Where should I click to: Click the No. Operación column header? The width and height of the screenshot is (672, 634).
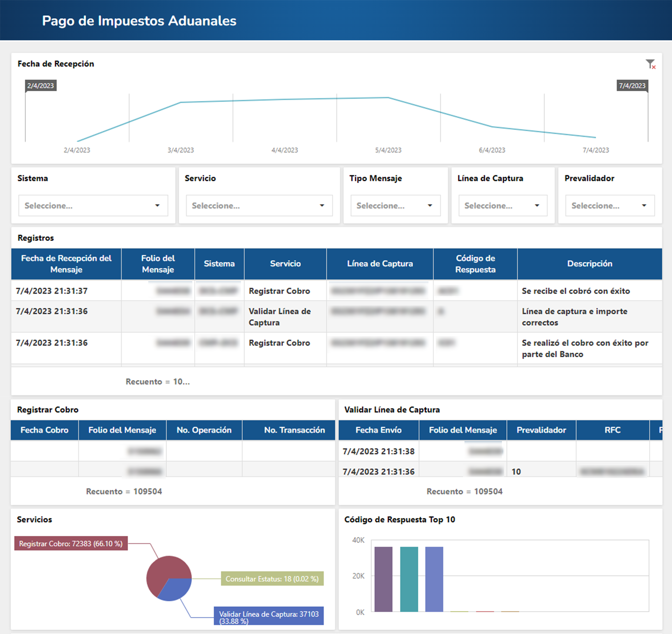tap(204, 430)
